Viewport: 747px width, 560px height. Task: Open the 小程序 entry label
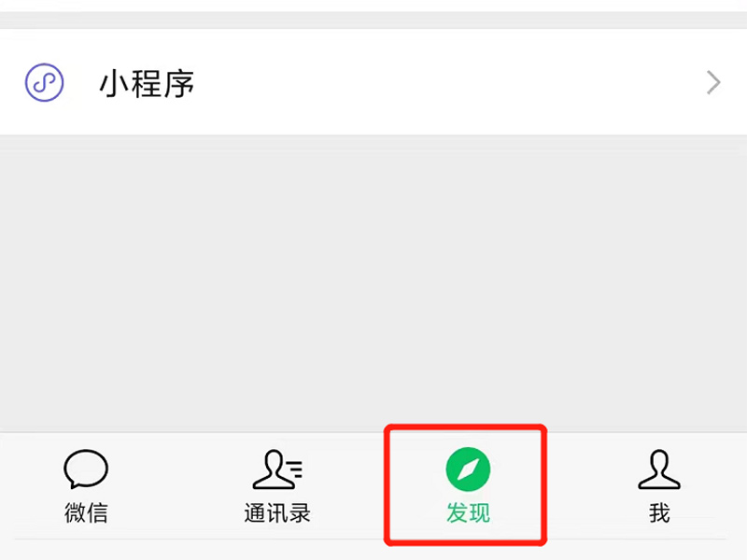[x=147, y=84]
